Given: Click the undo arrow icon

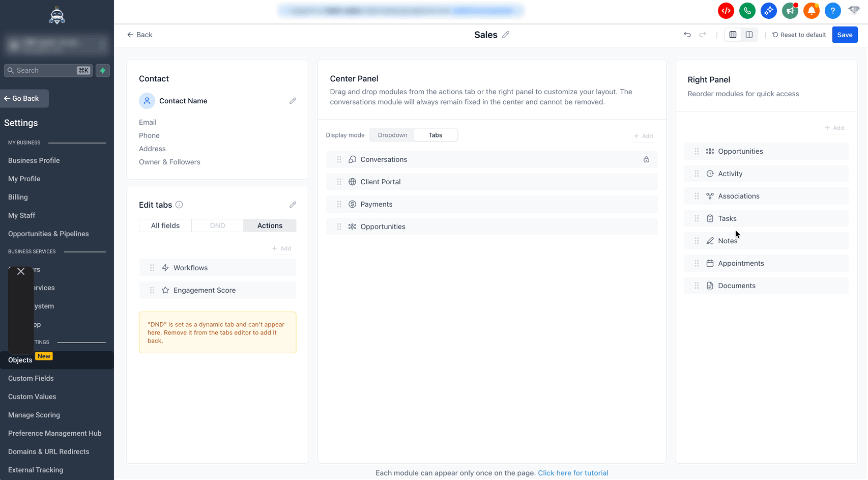Looking at the screenshot, I should [687, 35].
